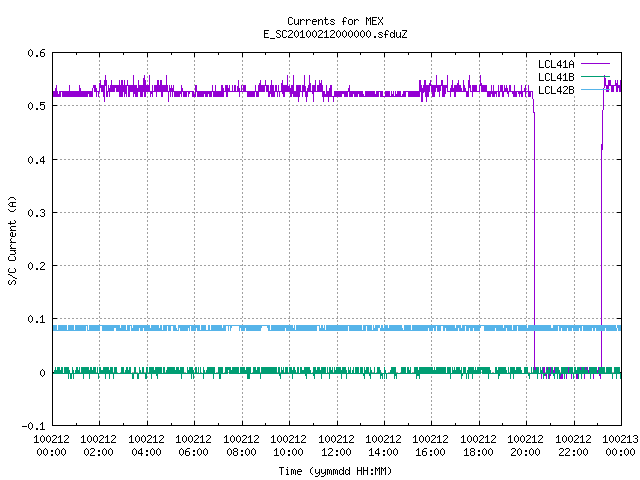This screenshot has width=640, height=480.
Task: Click the y-axis tick value 0.1
Action: [36, 319]
